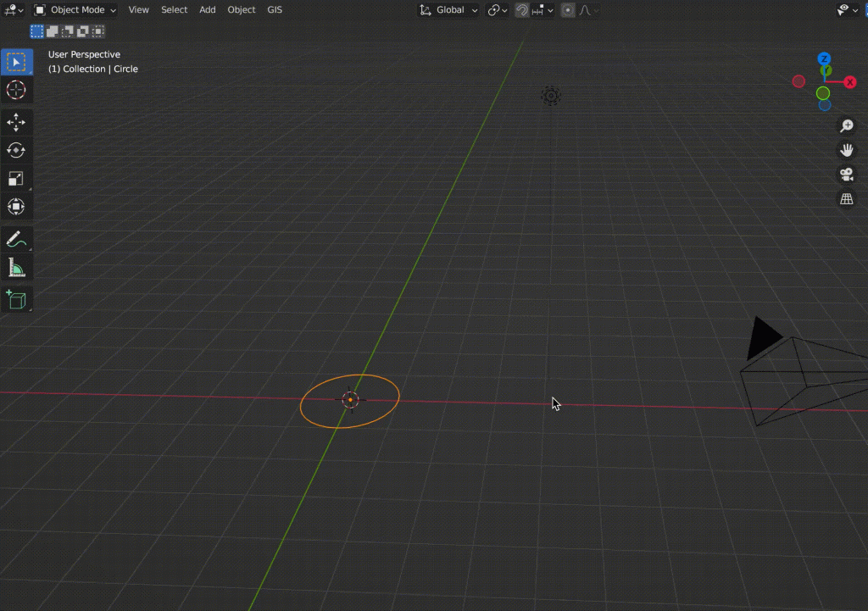Screen dimensions: 868x611
Task: Toggle perspective with the grid icon
Action: pyautogui.click(x=846, y=197)
